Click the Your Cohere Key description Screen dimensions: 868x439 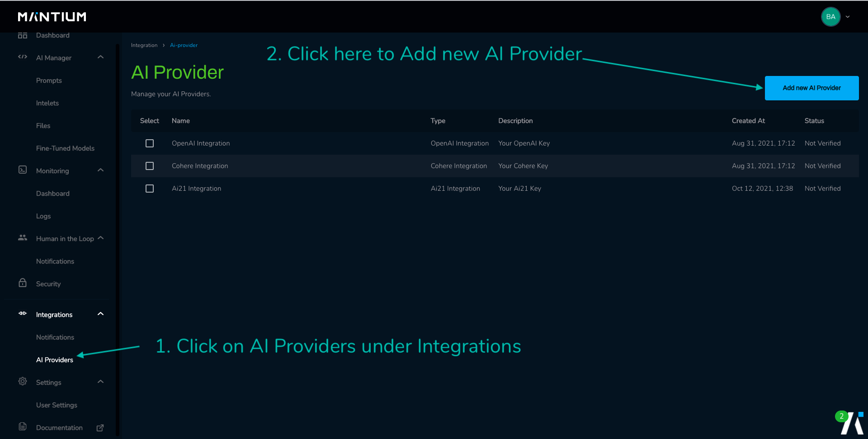coord(523,166)
